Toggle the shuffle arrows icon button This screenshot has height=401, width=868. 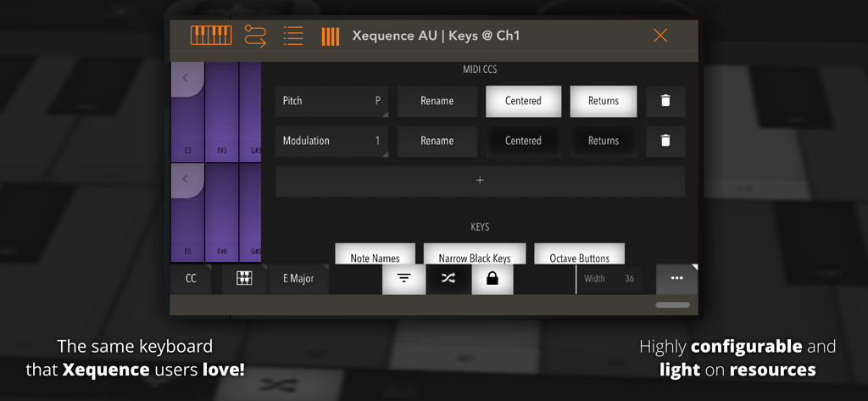point(448,279)
